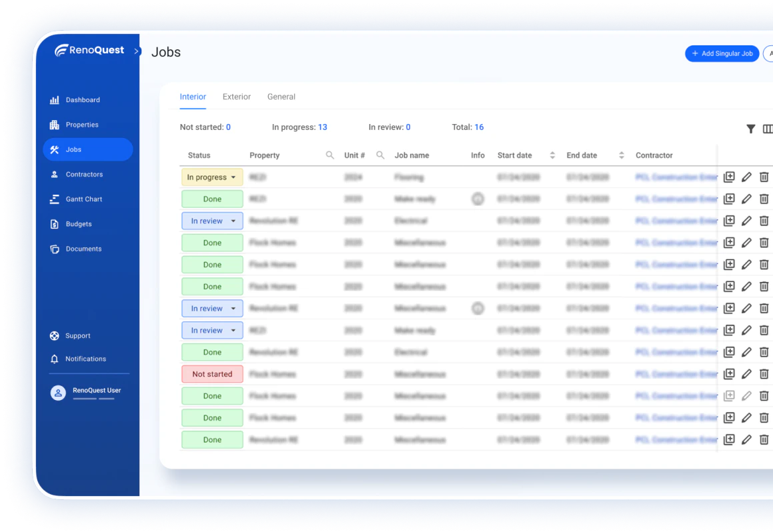Click the Unit # column search icon
This screenshot has height=532, width=773.
tap(380, 155)
